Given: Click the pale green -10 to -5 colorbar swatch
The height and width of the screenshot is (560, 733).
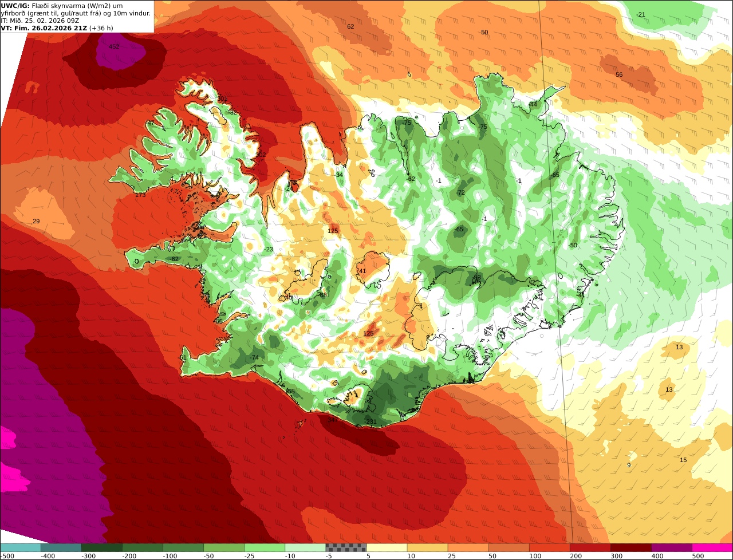Looking at the screenshot, I should 305,547.
